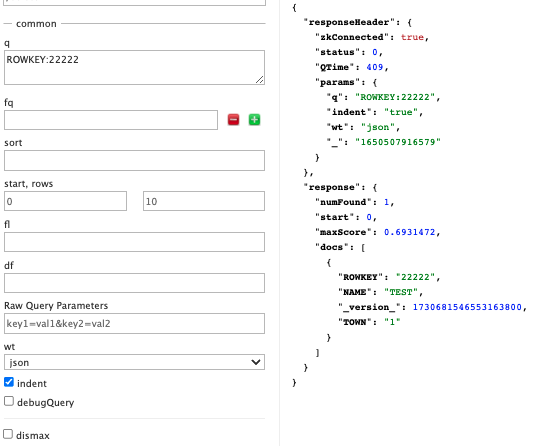Click the maxScore value 0.6931472 in response

(409, 232)
